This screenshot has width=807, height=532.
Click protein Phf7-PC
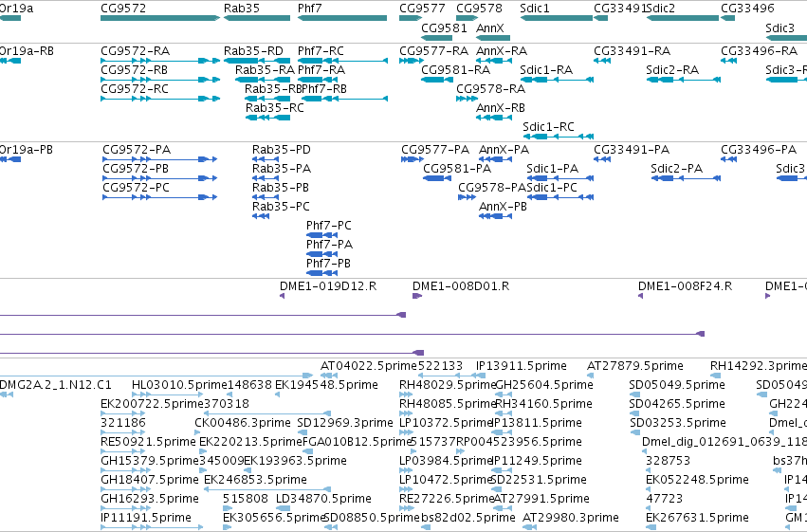[329, 226]
